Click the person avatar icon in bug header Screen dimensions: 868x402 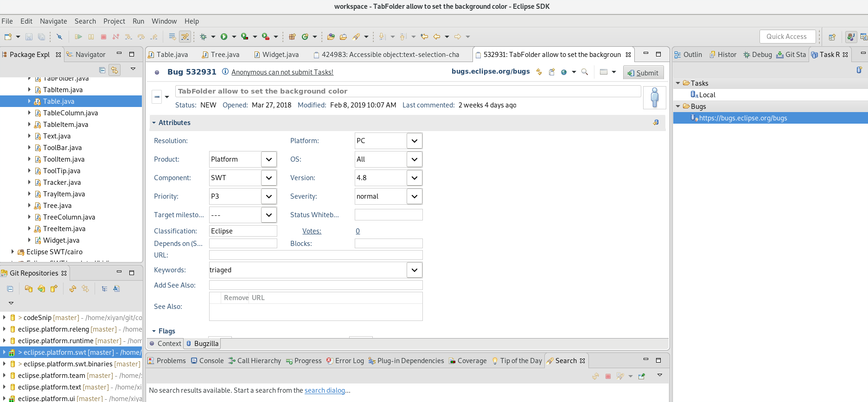[655, 98]
